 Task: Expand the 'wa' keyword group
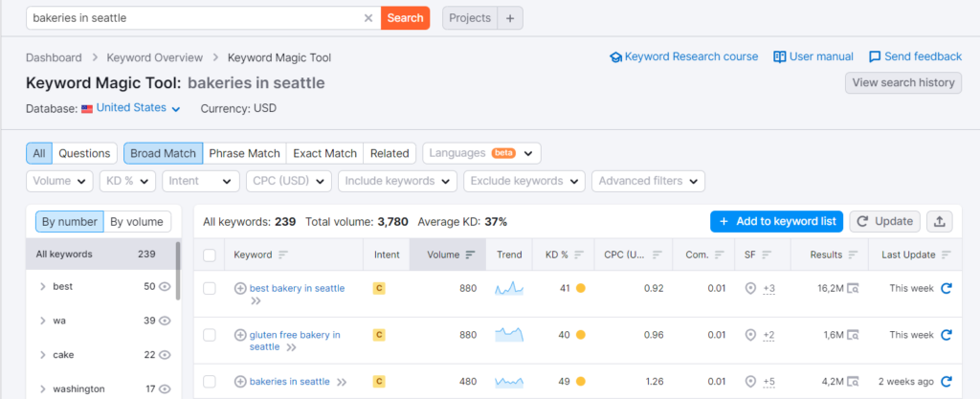(x=43, y=321)
